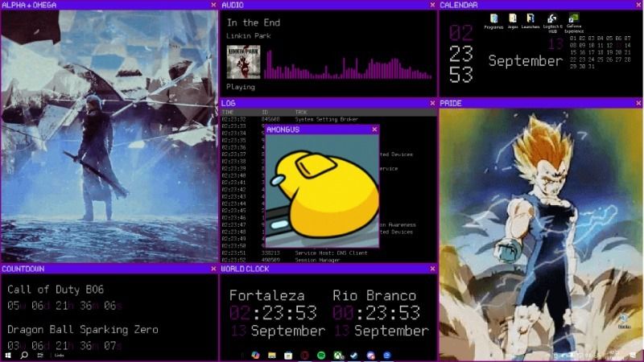Viewport: 644px width, 362px height.
Task: Click the Vegeta image in PRIDE window
Action: 540,235
